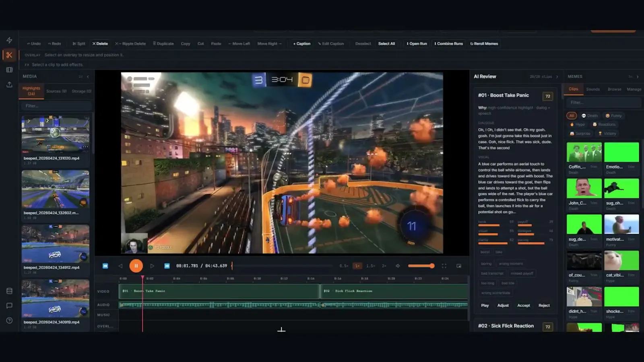Select clip beeped_20260424_131020.mp4 thumbnail
This screenshot has height=362, width=644.
pyautogui.click(x=56, y=134)
